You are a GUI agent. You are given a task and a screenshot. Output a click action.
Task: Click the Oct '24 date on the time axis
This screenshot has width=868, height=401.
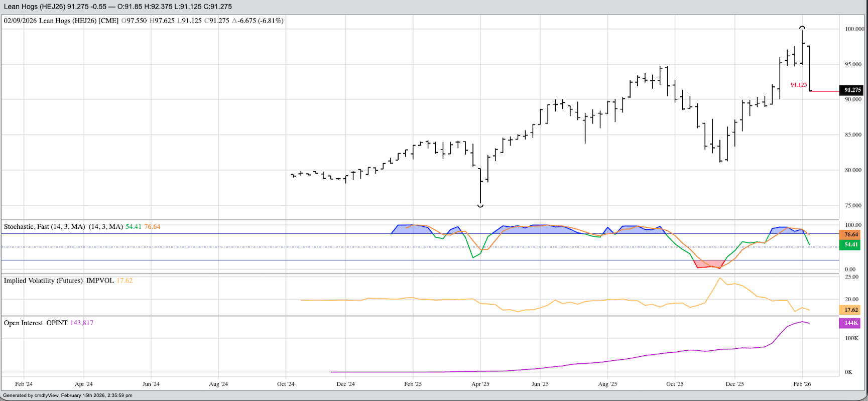[286, 384]
